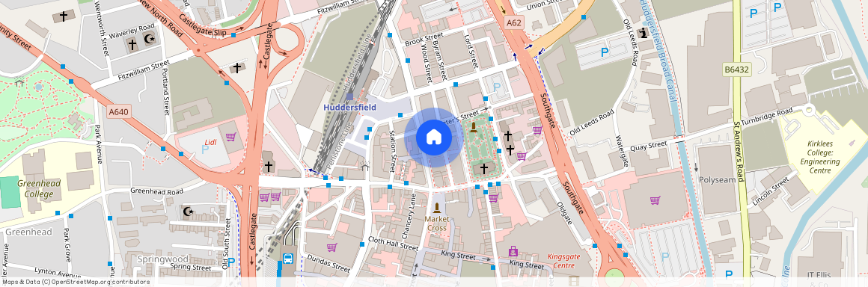Select the upper church icon east of the gardens
Screen dimensions: 868x287
[x=507, y=135]
